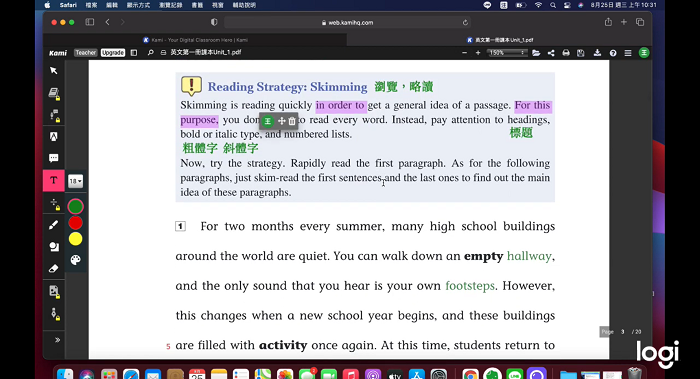The image size is (700, 379).
Task: Select the Drawing pen tool
Action: (x=54, y=225)
